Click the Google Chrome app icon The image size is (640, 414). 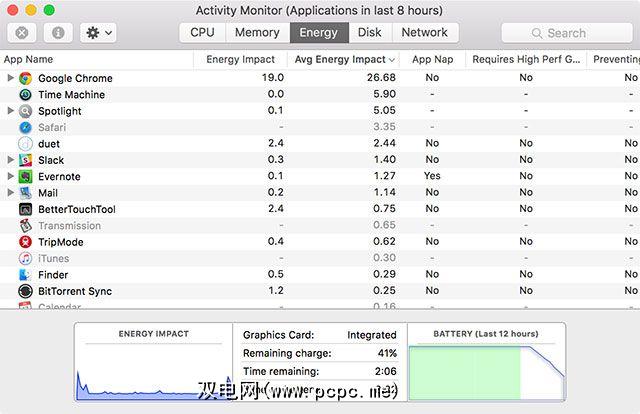click(x=25, y=78)
